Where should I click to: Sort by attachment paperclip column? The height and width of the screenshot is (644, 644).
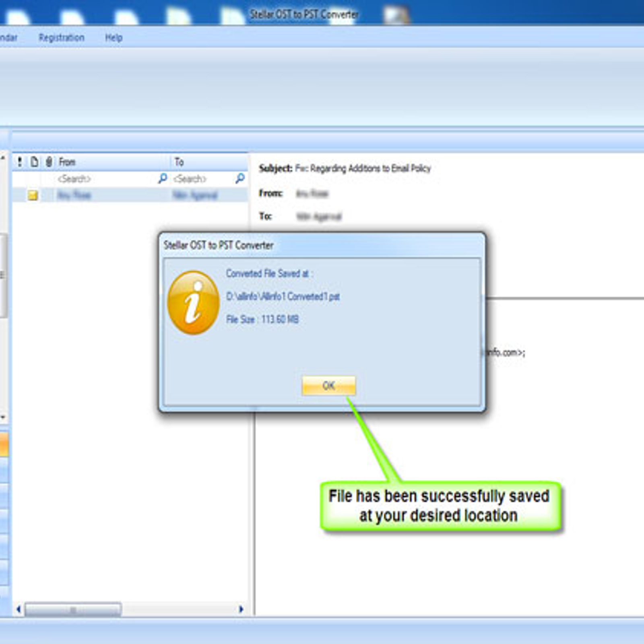[49, 162]
